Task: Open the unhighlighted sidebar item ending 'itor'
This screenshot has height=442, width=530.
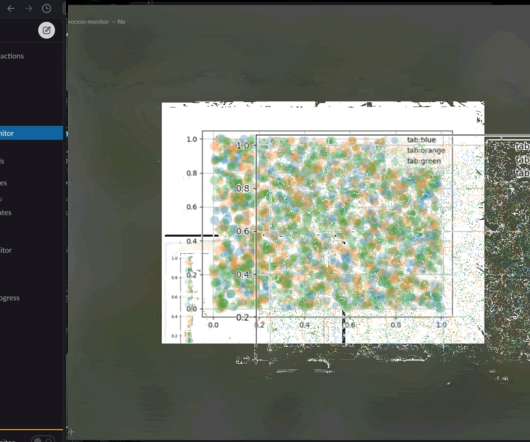Action: pyautogui.click(x=6, y=250)
